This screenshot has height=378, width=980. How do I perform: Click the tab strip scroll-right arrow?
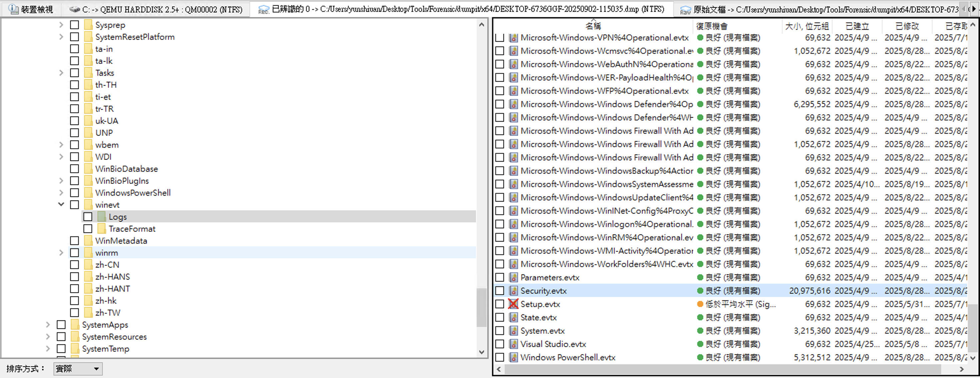click(x=974, y=9)
